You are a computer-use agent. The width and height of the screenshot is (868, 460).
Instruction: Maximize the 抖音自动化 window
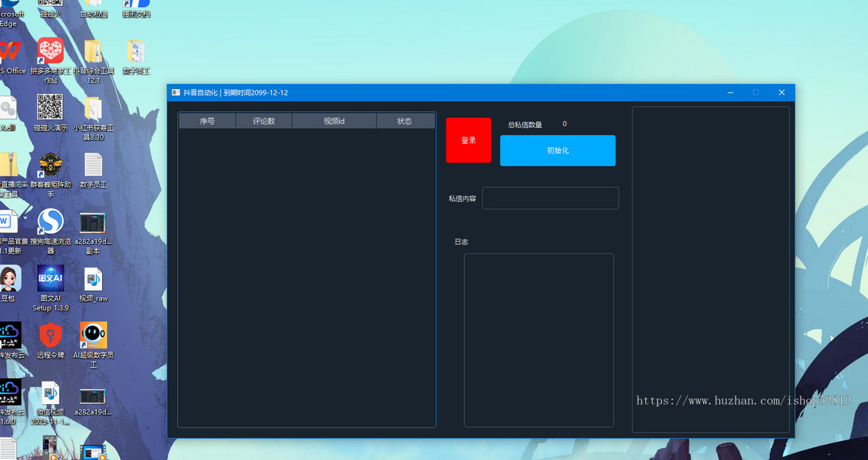(756, 93)
